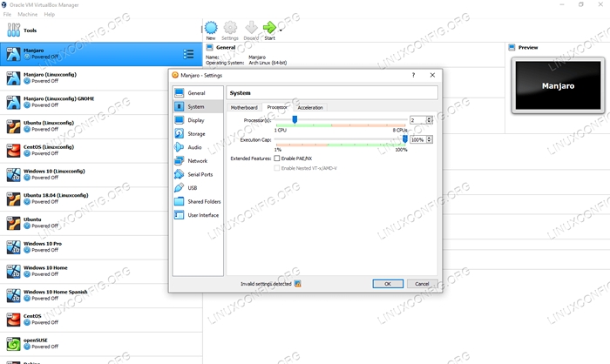
Task: Switch to the Acceleration tab
Action: (310, 107)
